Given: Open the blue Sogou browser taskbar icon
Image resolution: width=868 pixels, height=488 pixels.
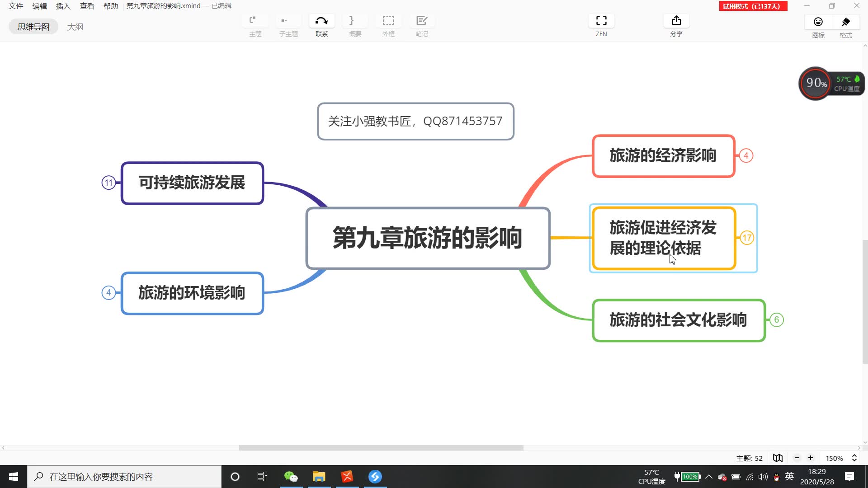Looking at the screenshot, I should click(x=375, y=477).
